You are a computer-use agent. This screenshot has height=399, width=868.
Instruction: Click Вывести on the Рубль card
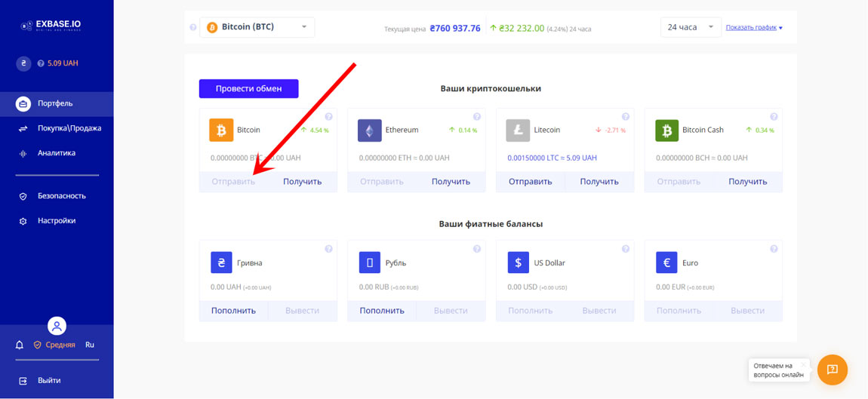click(x=451, y=311)
